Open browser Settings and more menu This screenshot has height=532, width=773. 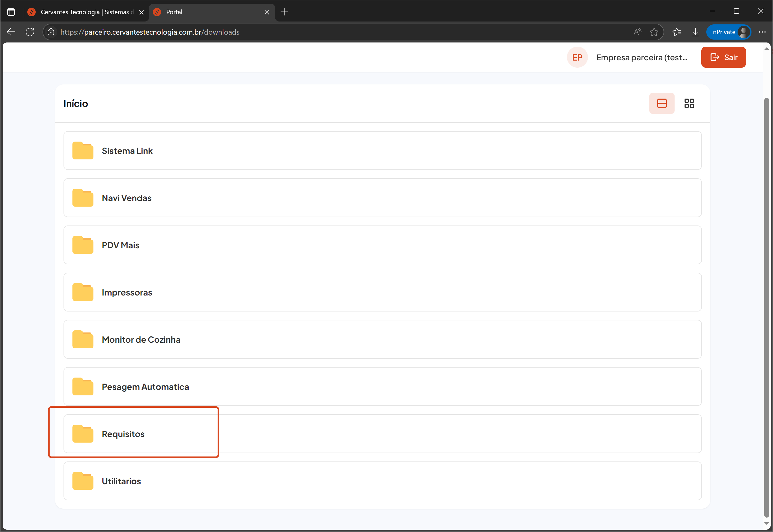(762, 32)
